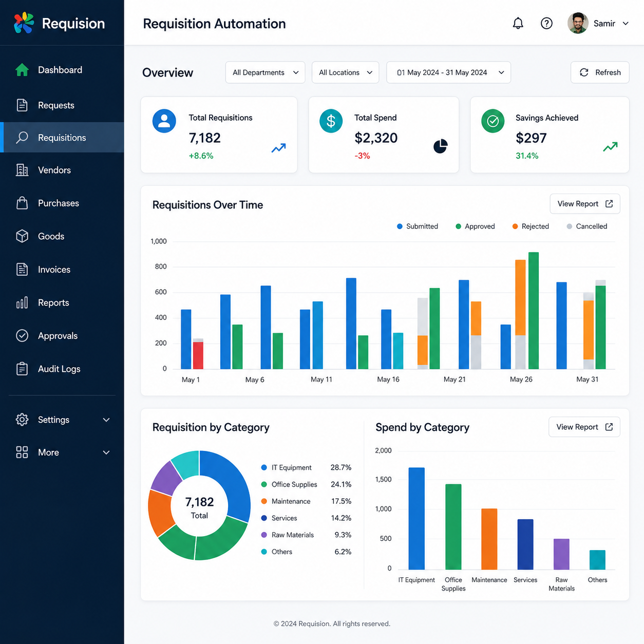The height and width of the screenshot is (644, 644).
Task: Click the Total Spend dollar icon
Action: coord(331,121)
